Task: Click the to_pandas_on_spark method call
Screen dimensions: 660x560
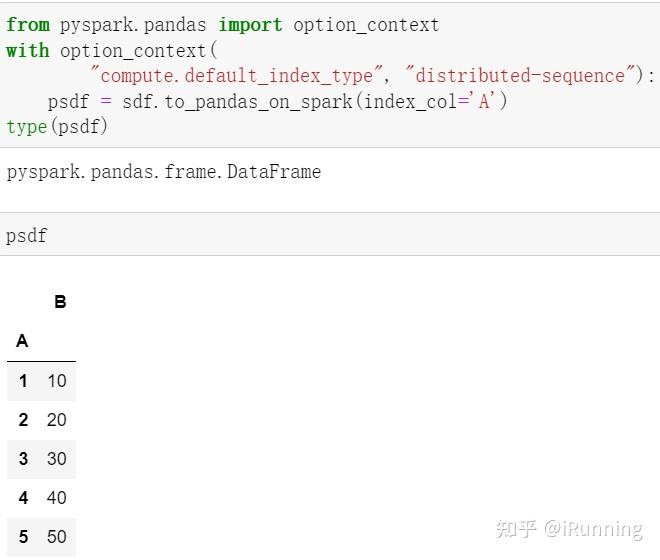Action: click(258, 102)
